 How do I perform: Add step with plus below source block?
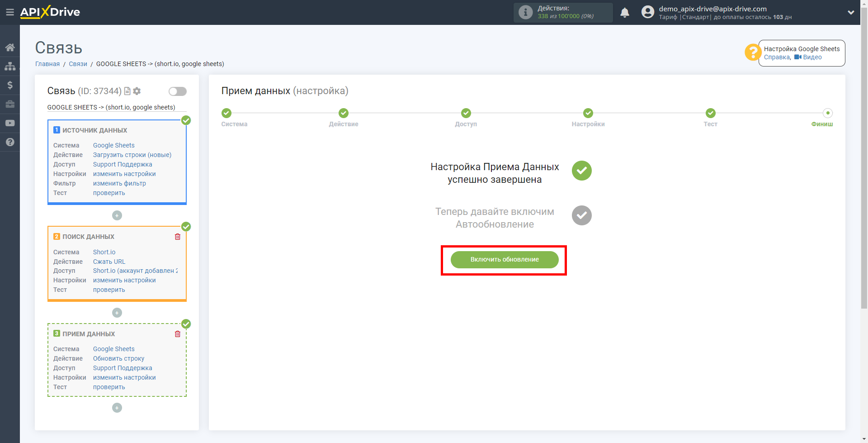click(x=117, y=215)
